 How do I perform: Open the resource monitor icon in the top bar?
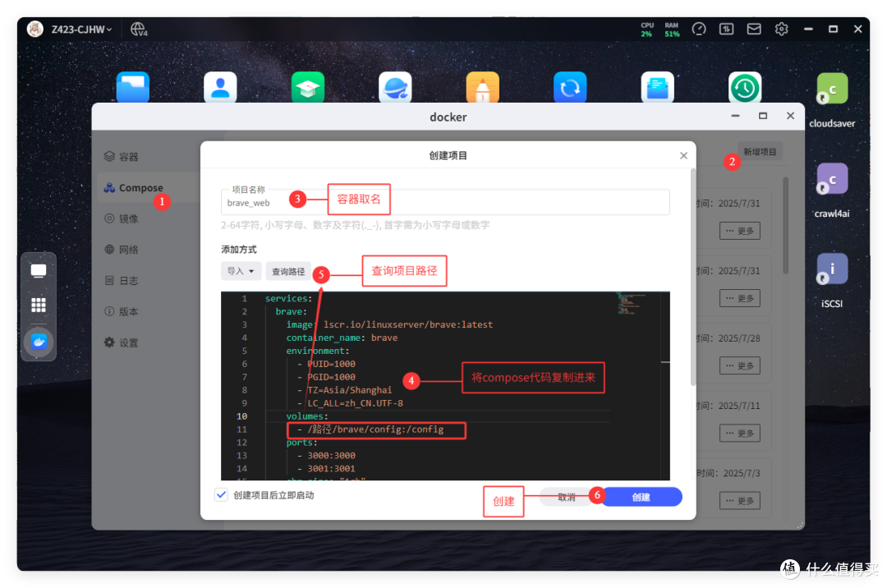pos(726,29)
